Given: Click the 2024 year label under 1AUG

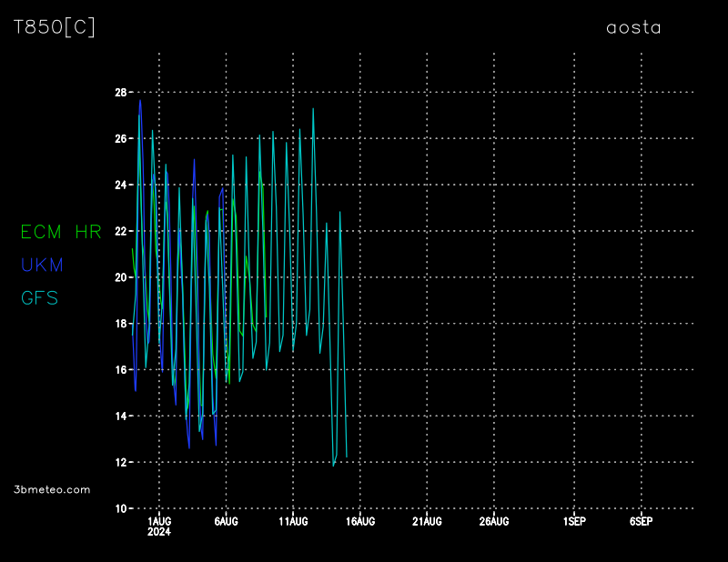Looking at the screenshot, I should coord(158,532).
